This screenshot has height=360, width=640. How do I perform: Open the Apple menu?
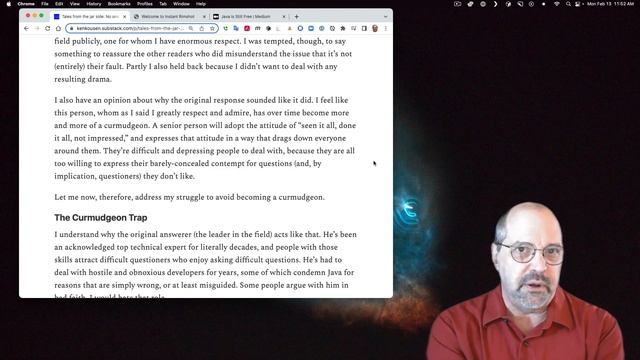pos(9,4)
